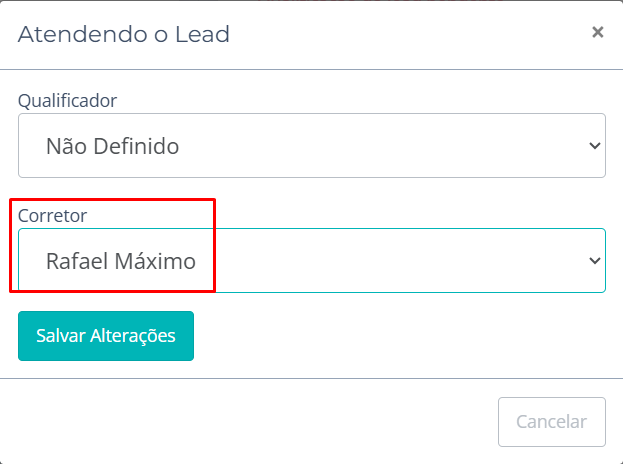Focus the Corretor select field
This screenshot has width=623, height=464.
pos(311,261)
